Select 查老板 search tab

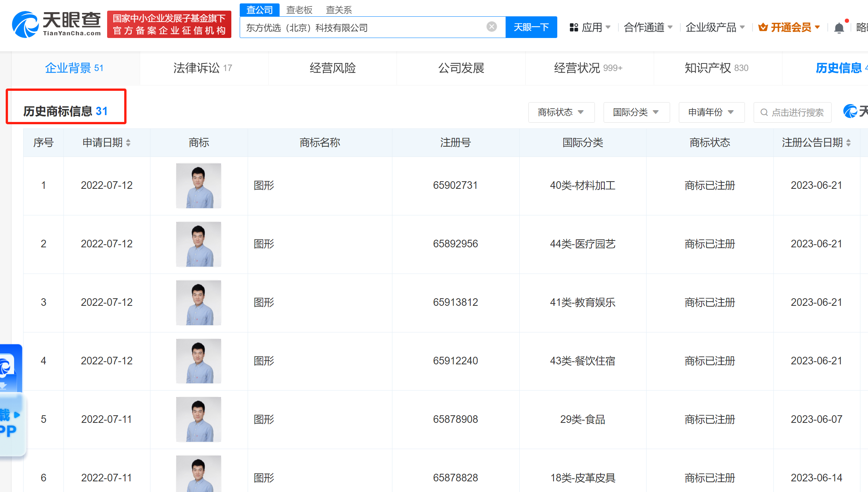299,10
